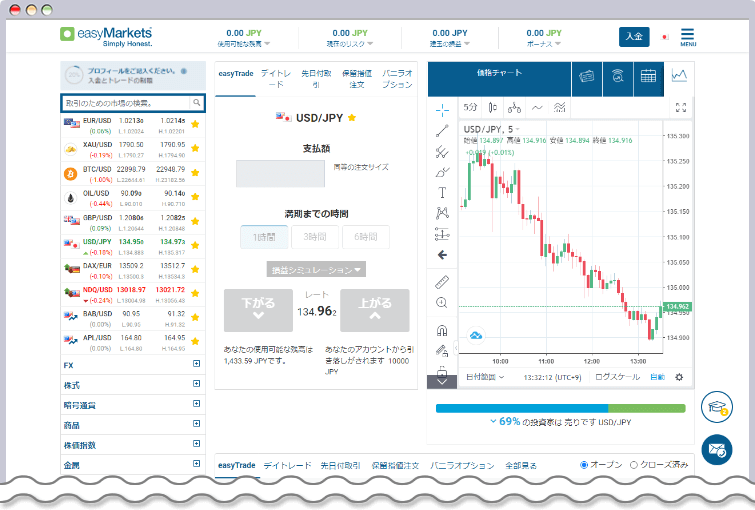
Task: Select the pitchfork drawing tool
Action: (x=442, y=152)
